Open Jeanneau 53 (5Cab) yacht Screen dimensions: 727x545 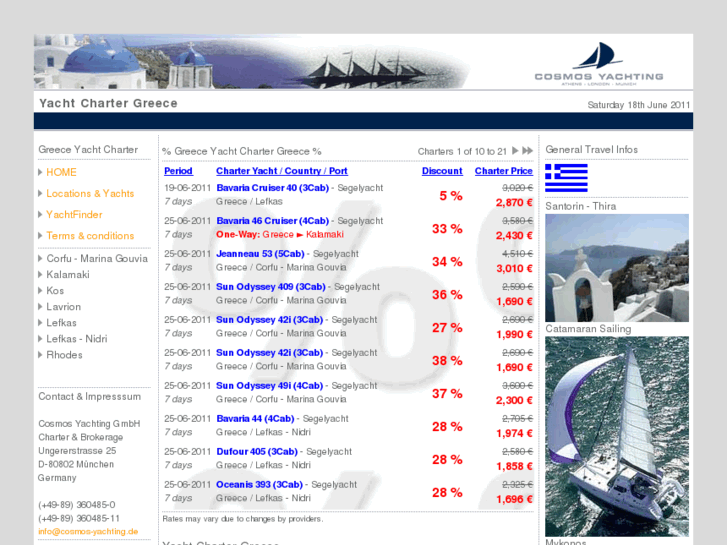pyautogui.click(x=260, y=254)
